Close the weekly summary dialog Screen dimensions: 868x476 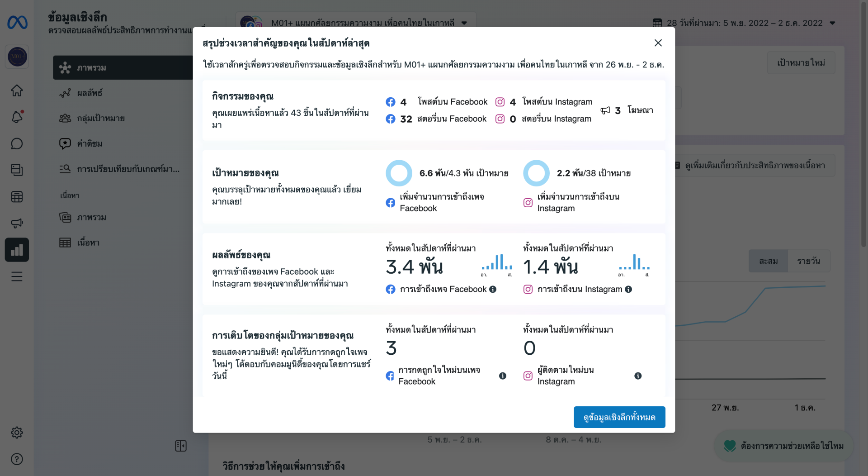[658, 43]
